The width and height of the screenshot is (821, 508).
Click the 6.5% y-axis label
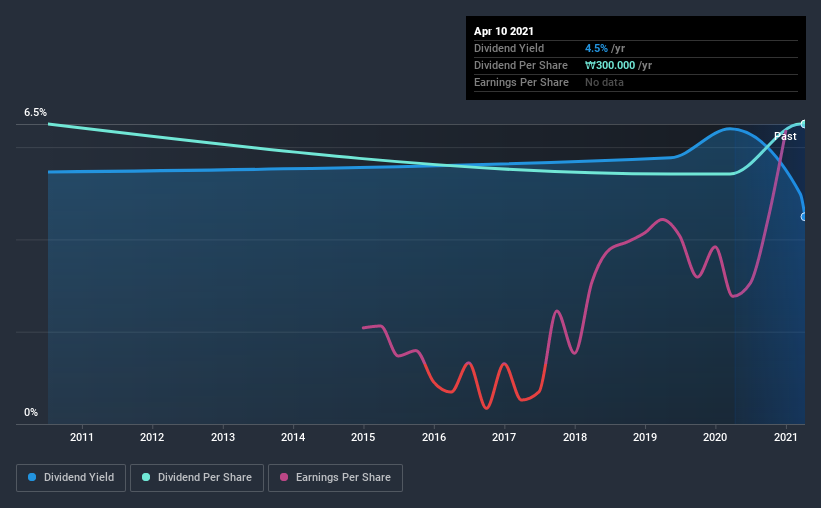pyautogui.click(x=35, y=113)
